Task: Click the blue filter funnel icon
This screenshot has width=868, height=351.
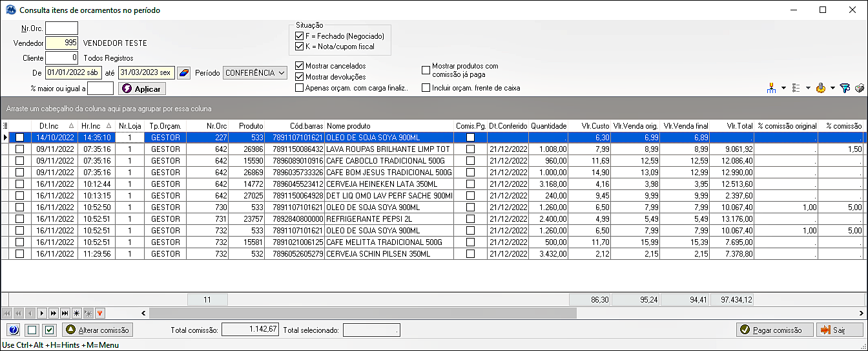Action: click(x=845, y=88)
